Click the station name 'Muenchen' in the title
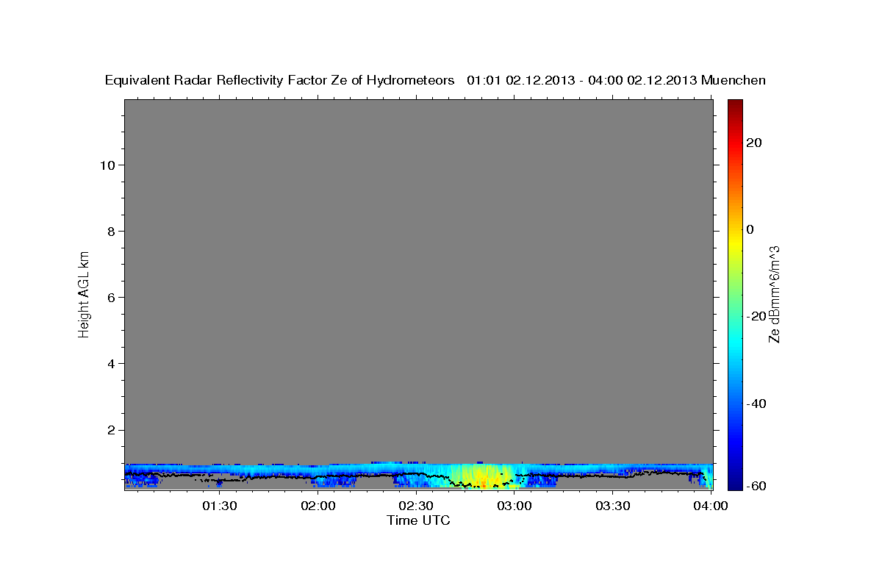 tap(734, 81)
